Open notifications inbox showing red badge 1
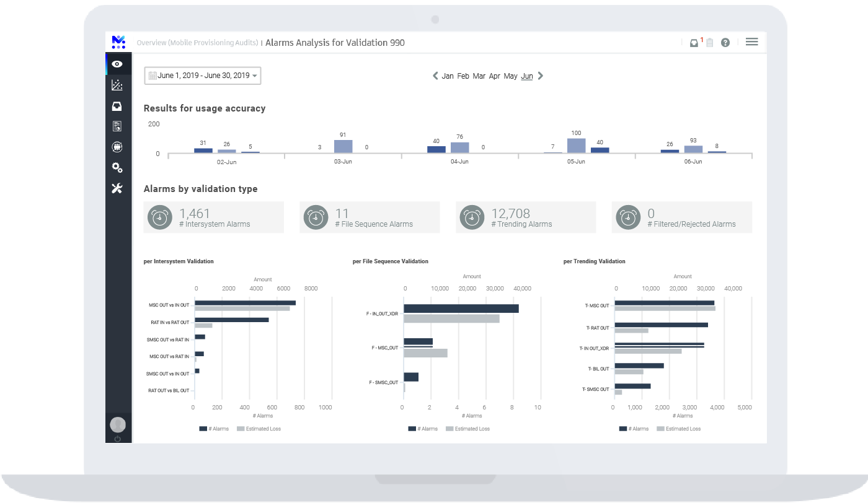This screenshot has width=868, height=503. pyautogui.click(x=694, y=43)
